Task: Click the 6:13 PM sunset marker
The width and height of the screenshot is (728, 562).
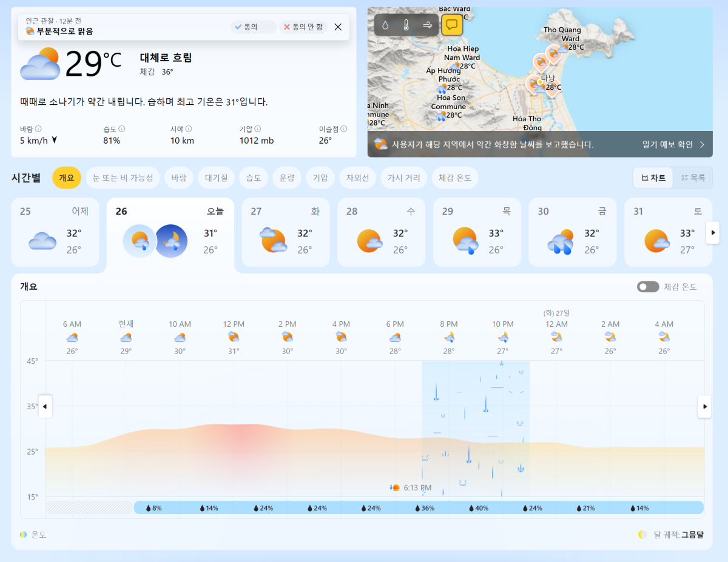Action: click(411, 487)
